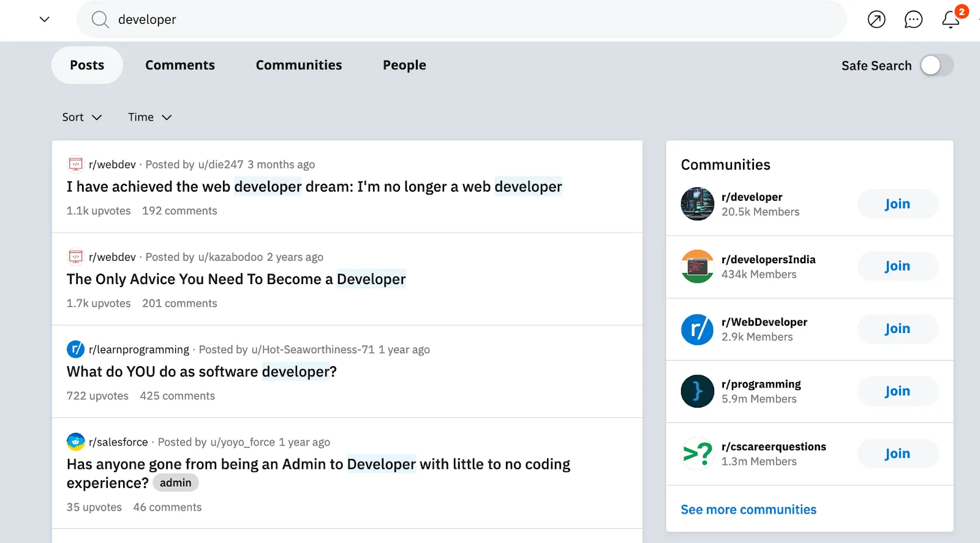
Task: Switch to the Comments tab
Action: pos(180,65)
